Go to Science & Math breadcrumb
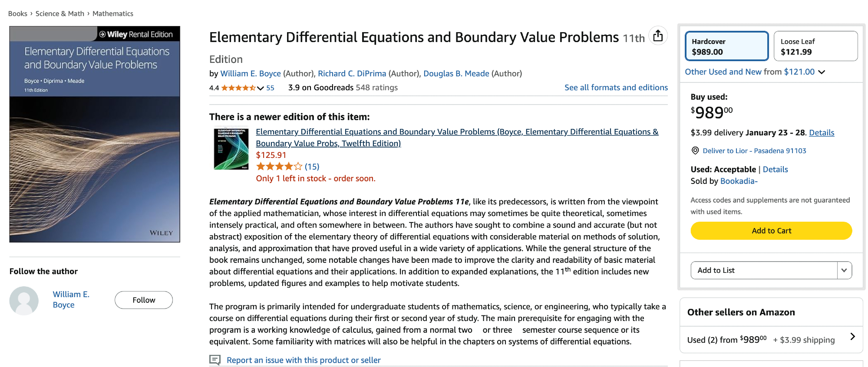Viewport: 868px width, 367px height. click(60, 13)
